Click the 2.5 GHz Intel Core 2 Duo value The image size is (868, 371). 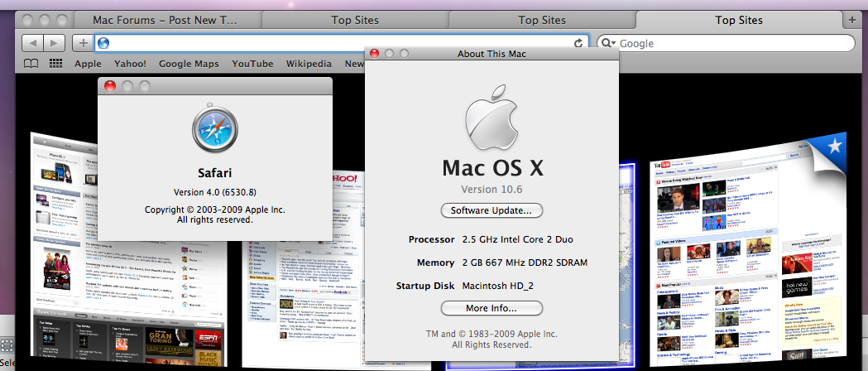518,240
